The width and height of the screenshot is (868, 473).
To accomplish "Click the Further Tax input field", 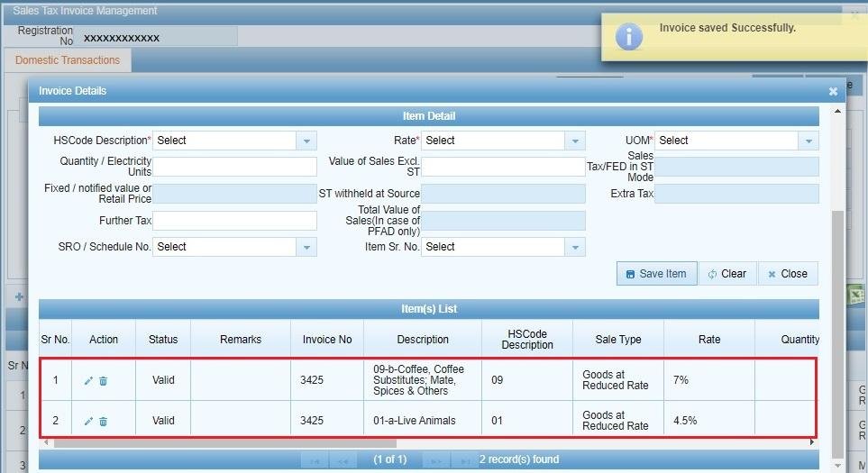I will pyautogui.click(x=234, y=221).
